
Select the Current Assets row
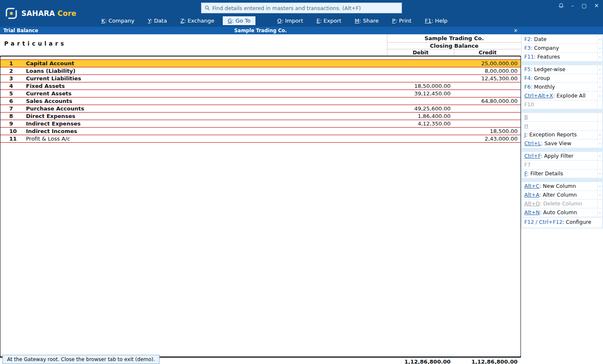(260, 94)
